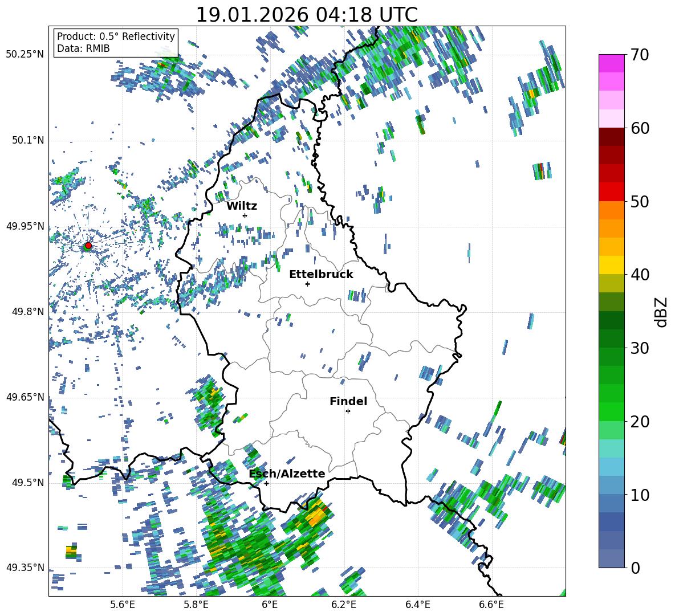
Task: Click the dark red colorbar segment below 60
Action: tap(611, 137)
